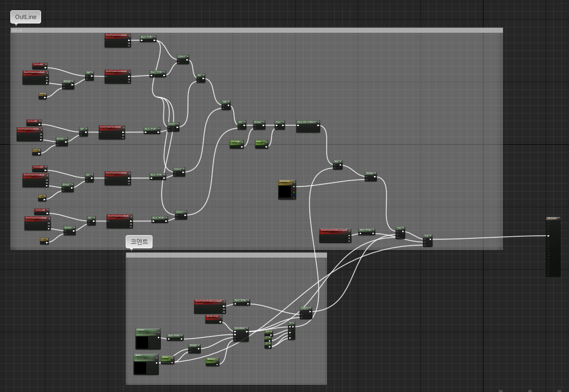Collapse Hardness node via its chevron
This screenshot has width=569, height=392.
coord(218,359)
